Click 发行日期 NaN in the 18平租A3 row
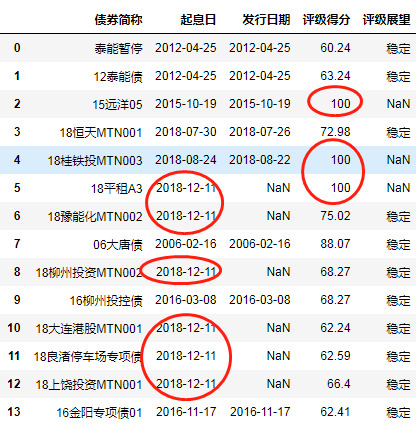The height and width of the screenshot is (434, 417). tap(278, 188)
